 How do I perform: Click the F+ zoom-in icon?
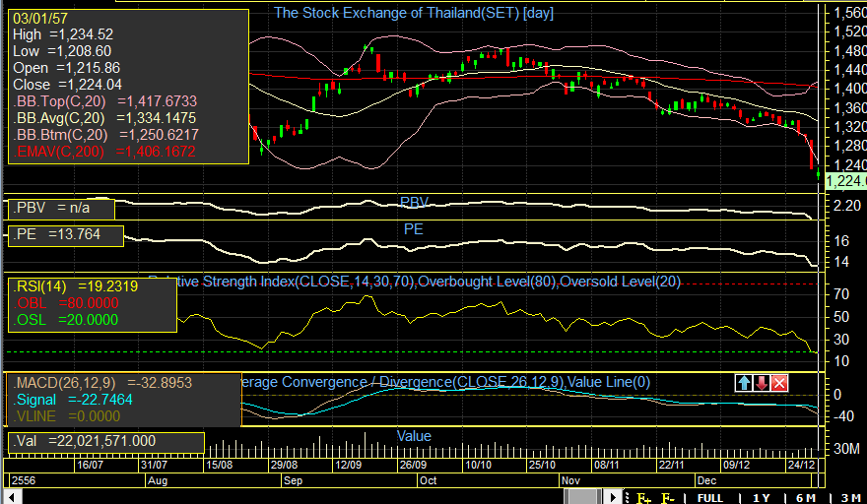643,498
